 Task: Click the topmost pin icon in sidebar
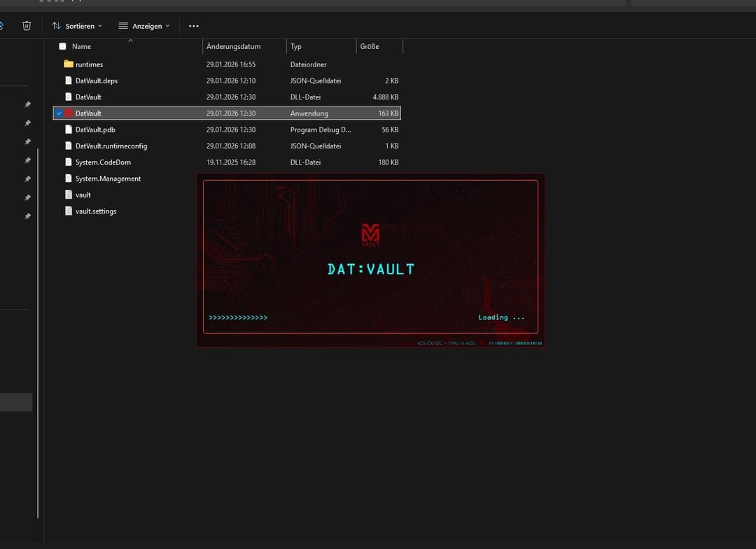pyautogui.click(x=27, y=104)
